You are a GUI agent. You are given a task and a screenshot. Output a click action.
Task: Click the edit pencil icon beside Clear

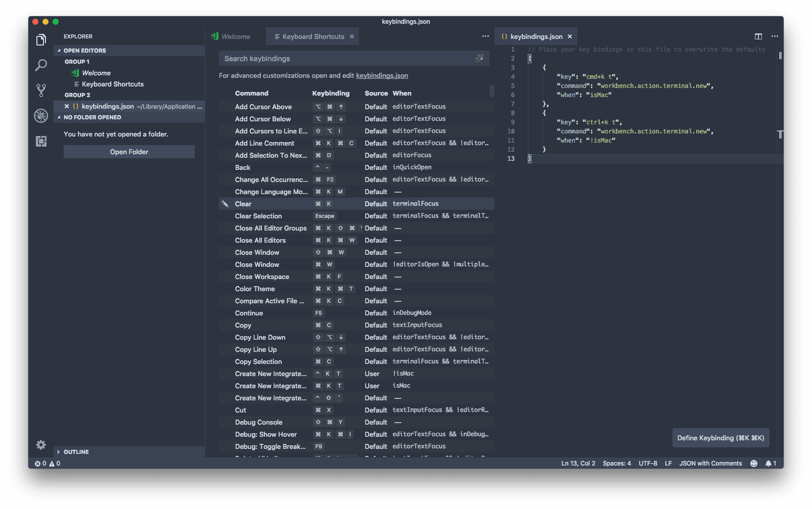225,204
